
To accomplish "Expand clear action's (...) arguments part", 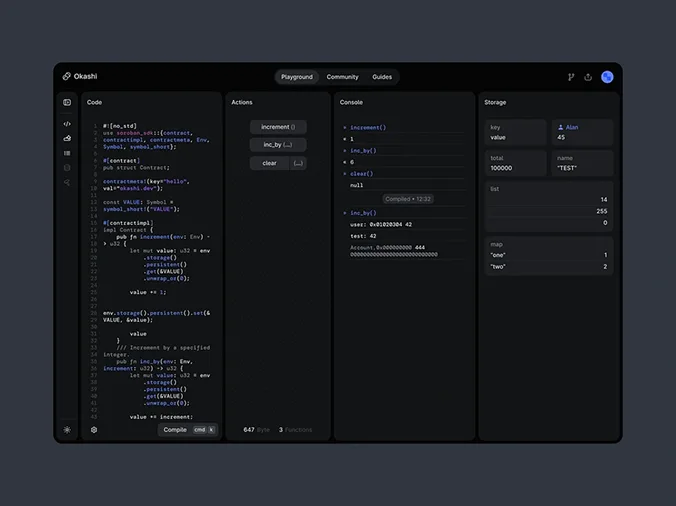I will 298,163.
